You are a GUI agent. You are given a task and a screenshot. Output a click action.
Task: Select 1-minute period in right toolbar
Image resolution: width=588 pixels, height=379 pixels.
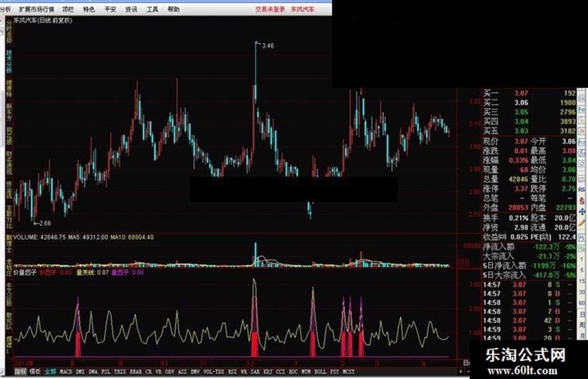582,258
